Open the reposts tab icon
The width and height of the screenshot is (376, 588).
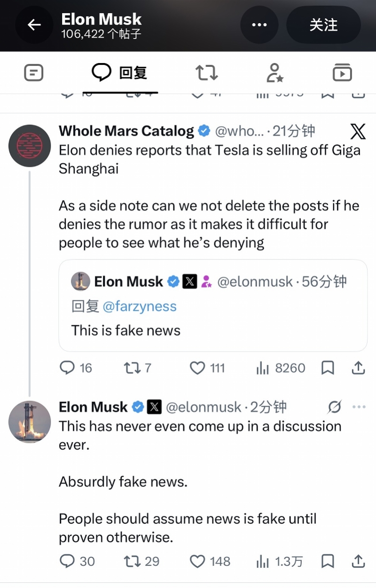tap(206, 73)
